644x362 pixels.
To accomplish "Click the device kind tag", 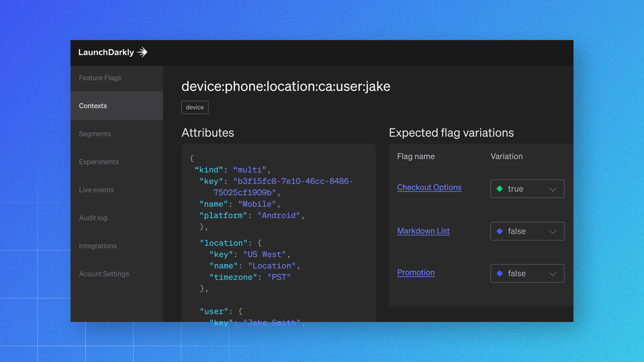I will coord(195,107).
